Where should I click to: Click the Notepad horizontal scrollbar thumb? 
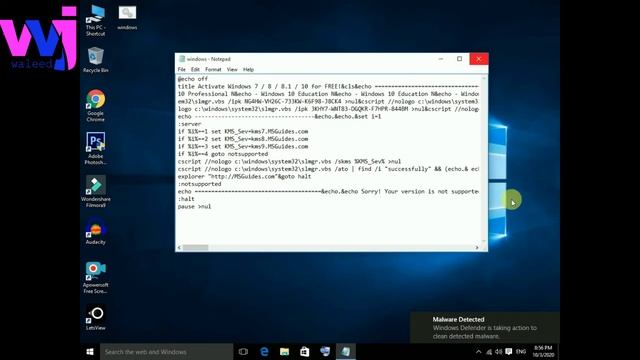[x=196, y=247]
